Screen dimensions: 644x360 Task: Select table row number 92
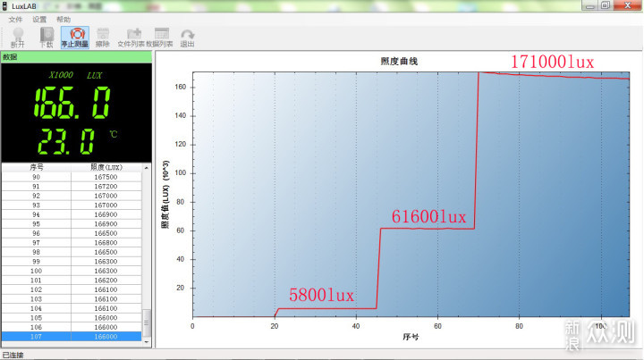coord(72,196)
